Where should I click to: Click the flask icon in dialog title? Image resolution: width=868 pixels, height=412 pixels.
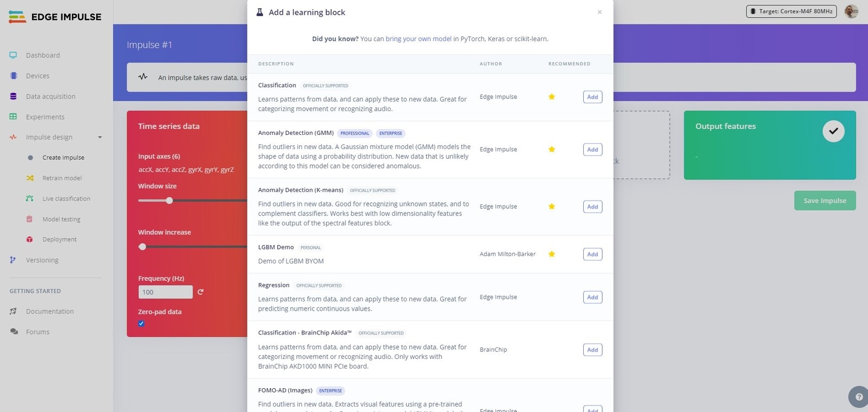(x=260, y=12)
